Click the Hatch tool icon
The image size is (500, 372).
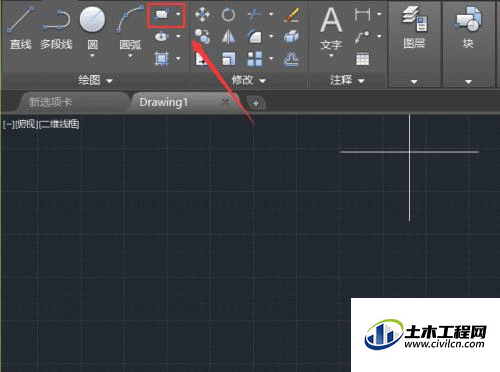[162, 59]
